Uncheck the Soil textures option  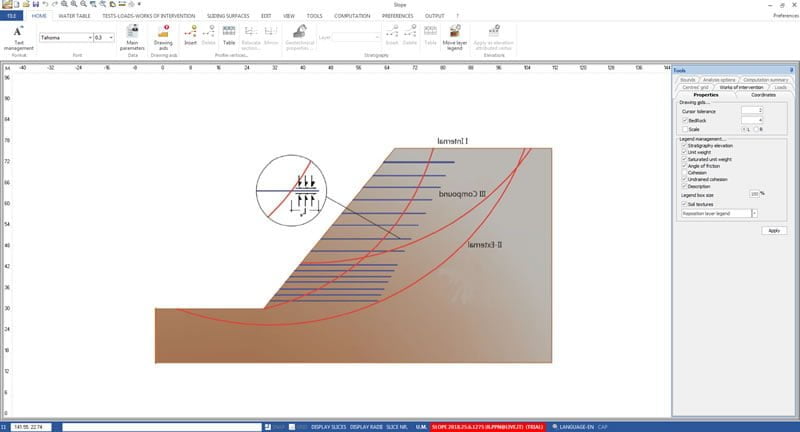tap(684, 205)
